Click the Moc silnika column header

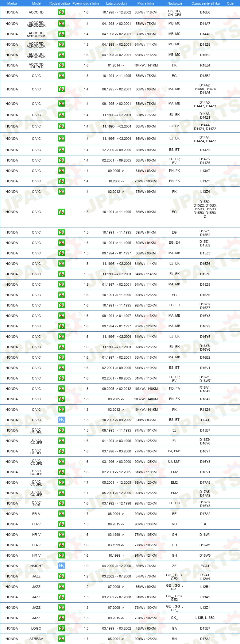point(146,3)
